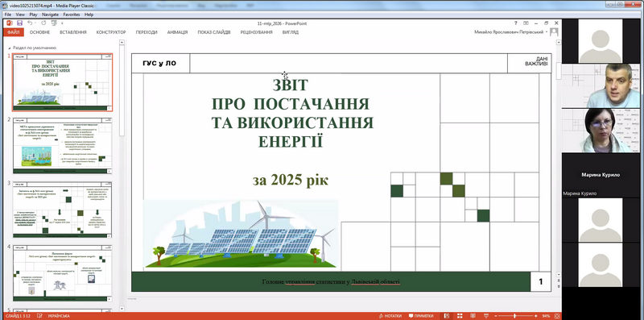Click the zoom in plus button

tap(535, 316)
